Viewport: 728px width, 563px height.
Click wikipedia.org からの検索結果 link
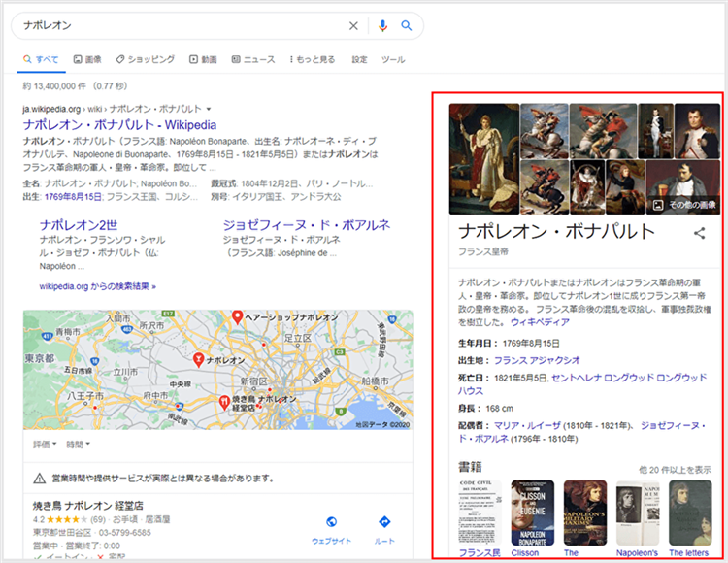point(97,286)
